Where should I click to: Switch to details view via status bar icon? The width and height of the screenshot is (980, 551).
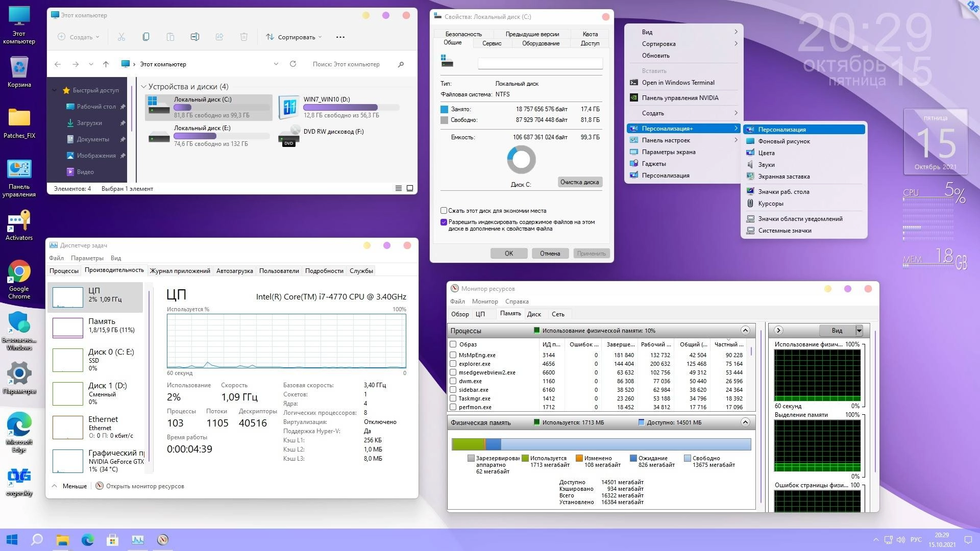pyautogui.click(x=399, y=188)
